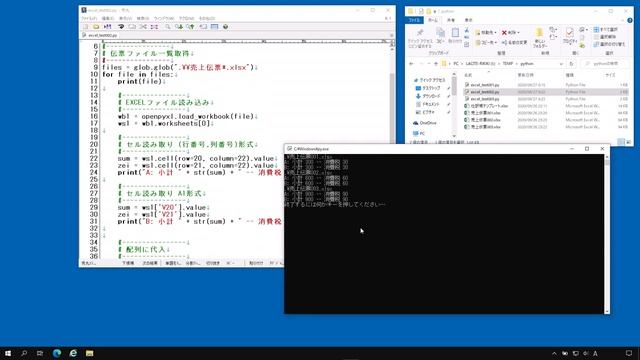Click 選択の切り替え in Explorer ribbon
Image resolution: width=640 pixels, height=360 pixels.
pyautogui.click(x=609, y=44)
